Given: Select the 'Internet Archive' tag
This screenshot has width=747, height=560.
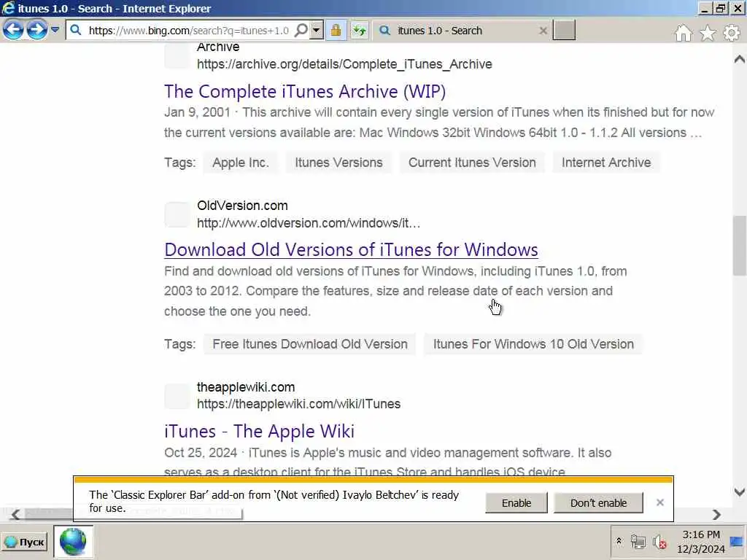Looking at the screenshot, I should (606, 163).
